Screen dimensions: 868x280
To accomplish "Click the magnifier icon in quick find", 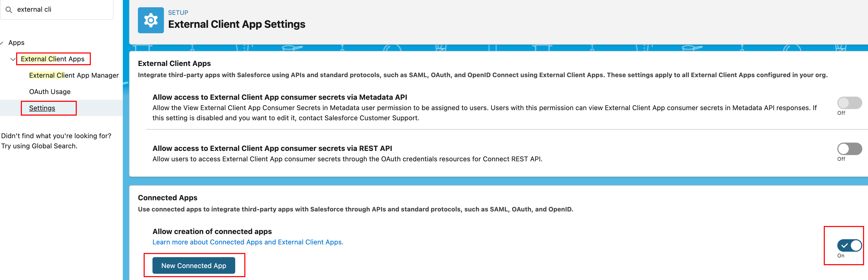I will tap(9, 10).
